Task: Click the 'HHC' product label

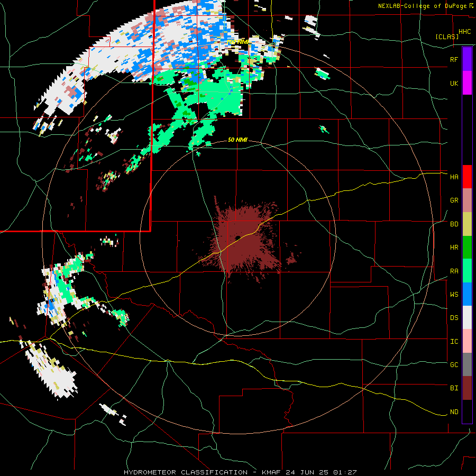Action: 464,32
